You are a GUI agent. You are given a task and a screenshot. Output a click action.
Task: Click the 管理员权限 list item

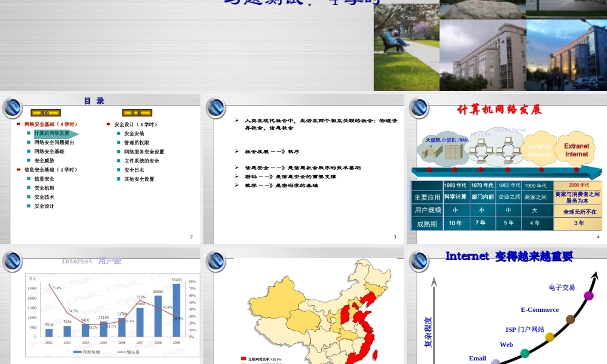pos(137,143)
